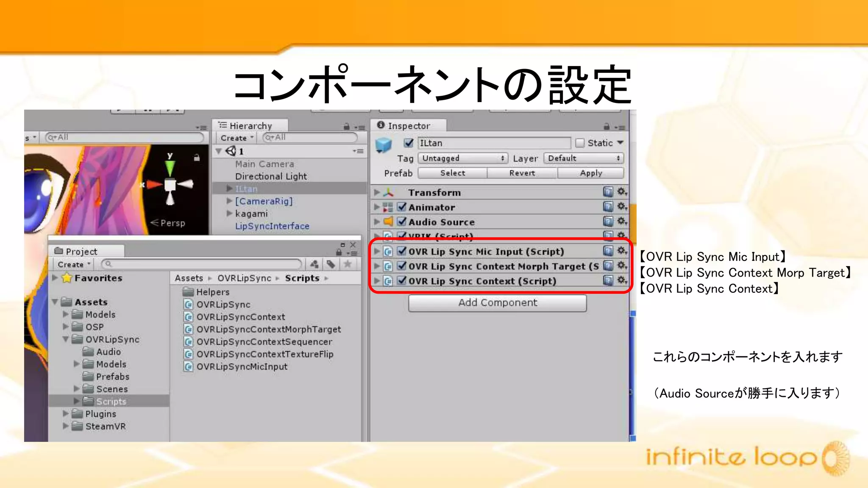Image resolution: width=868 pixels, height=488 pixels.
Task: Disable OVR Lip Sync Context (Script) checkbox
Action: (402, 280)
